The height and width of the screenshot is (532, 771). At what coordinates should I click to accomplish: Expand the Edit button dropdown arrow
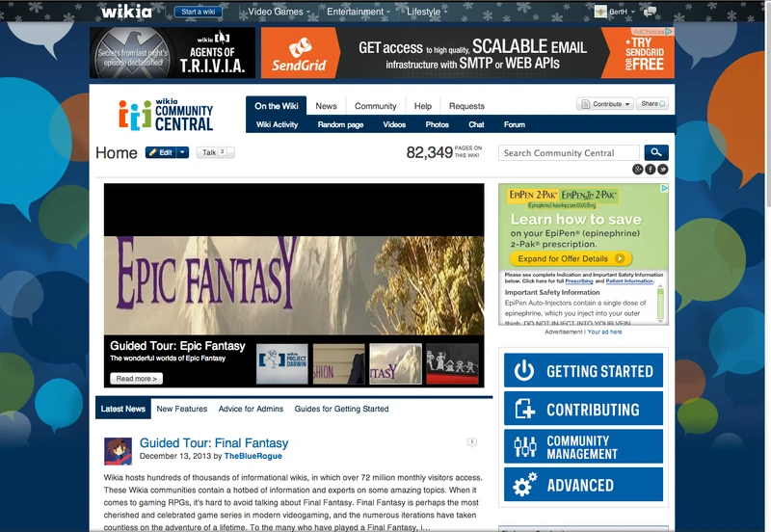[x=182, y=152]
